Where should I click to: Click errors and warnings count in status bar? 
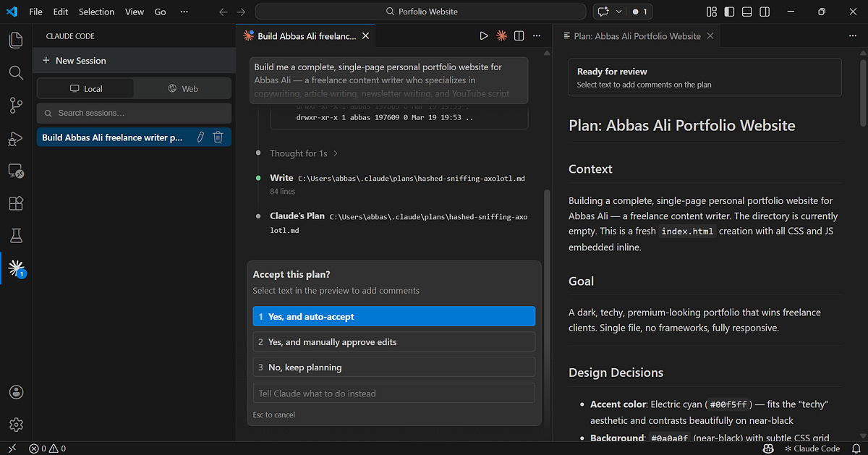(47, 448)
